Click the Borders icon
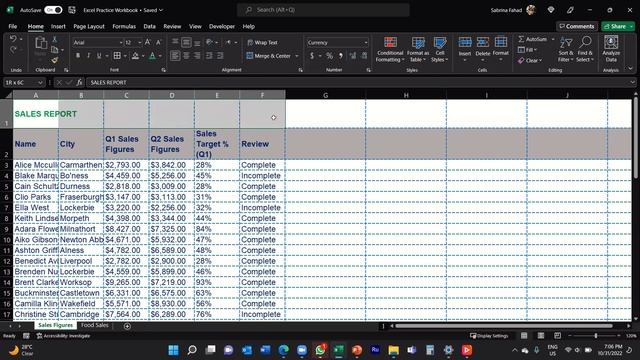The height and width of the screenshot is (360, 640). (x=117, y=56)
